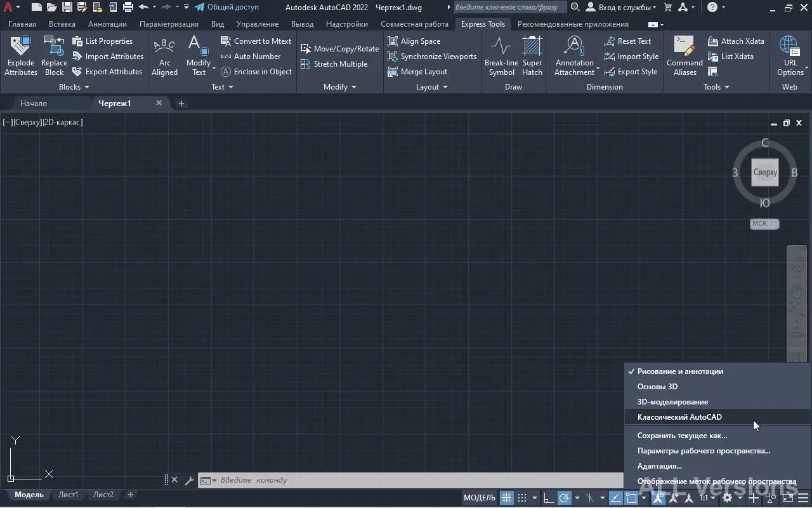Click the Attach Xdata tool

point(736,41)
